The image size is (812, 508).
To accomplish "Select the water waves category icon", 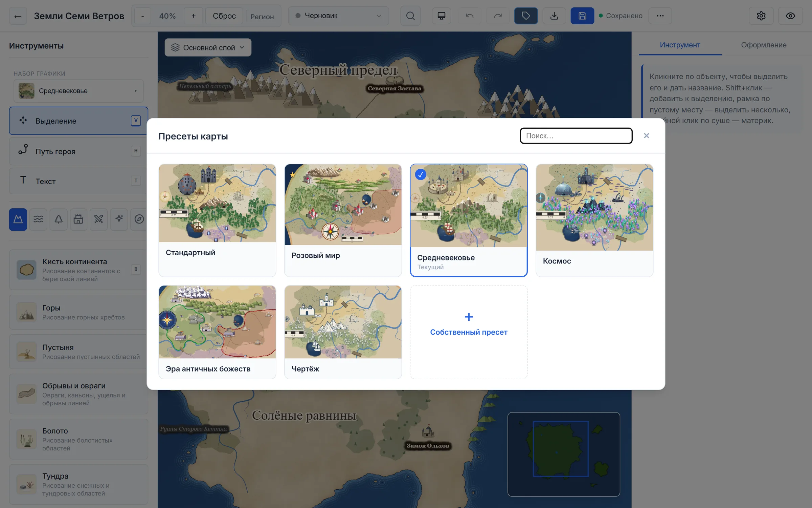I will coord(38,219).
